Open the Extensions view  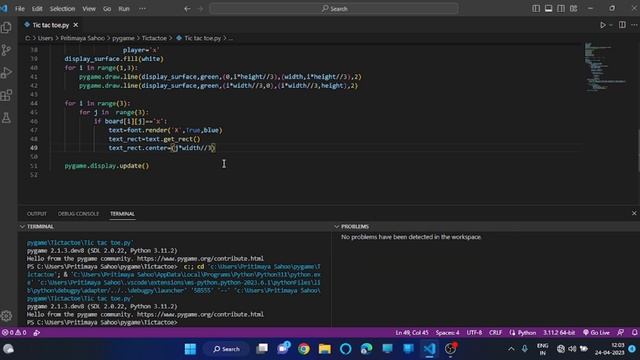point(6,95)
